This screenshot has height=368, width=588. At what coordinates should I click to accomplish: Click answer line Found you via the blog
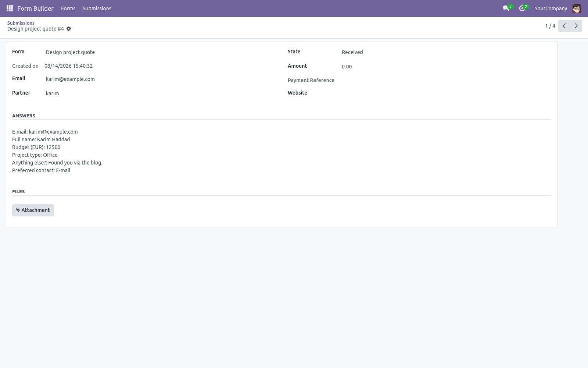pos(57,163)
